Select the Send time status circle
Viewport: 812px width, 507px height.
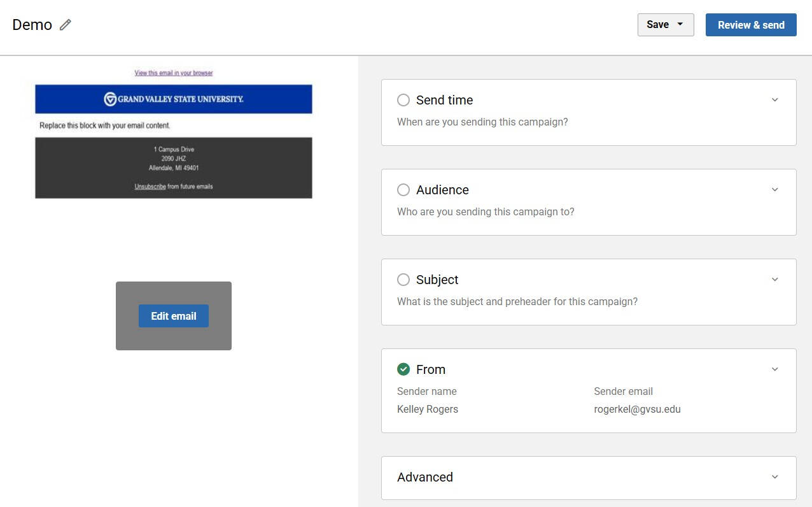pyautogui.click(x=403, y=100)
